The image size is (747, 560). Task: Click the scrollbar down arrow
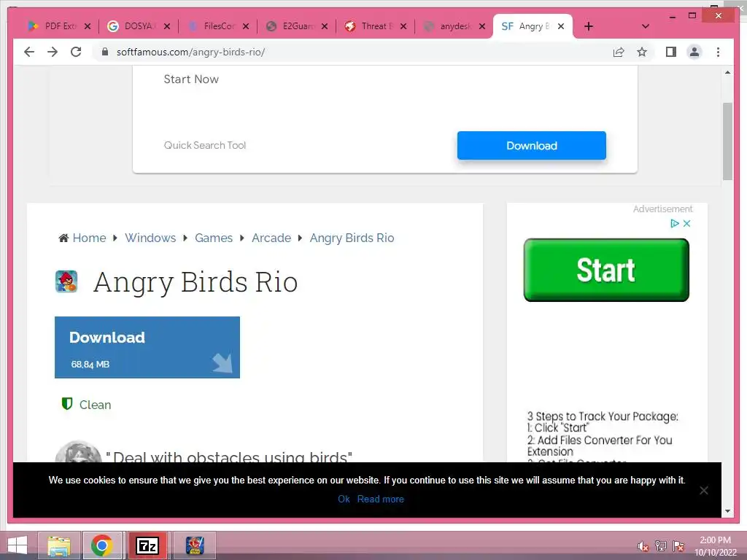point(727,511)
